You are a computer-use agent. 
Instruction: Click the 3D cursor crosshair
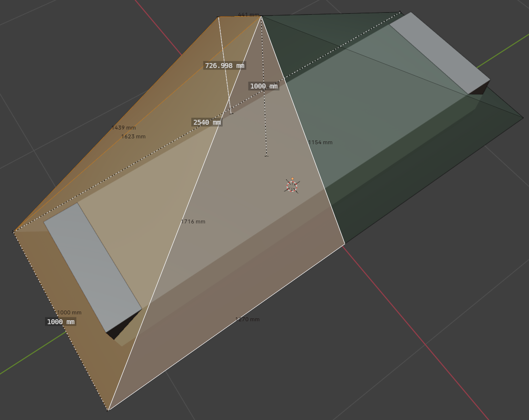292,186
